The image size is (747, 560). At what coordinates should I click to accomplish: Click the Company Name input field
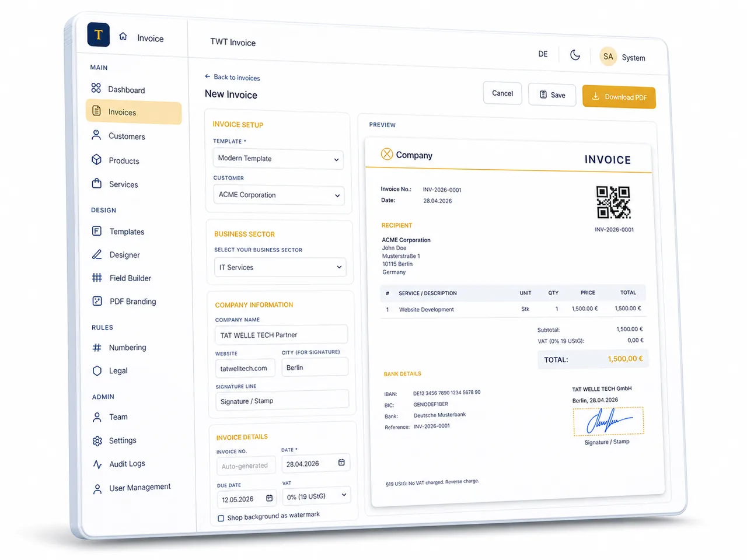[x=281, y=334]
